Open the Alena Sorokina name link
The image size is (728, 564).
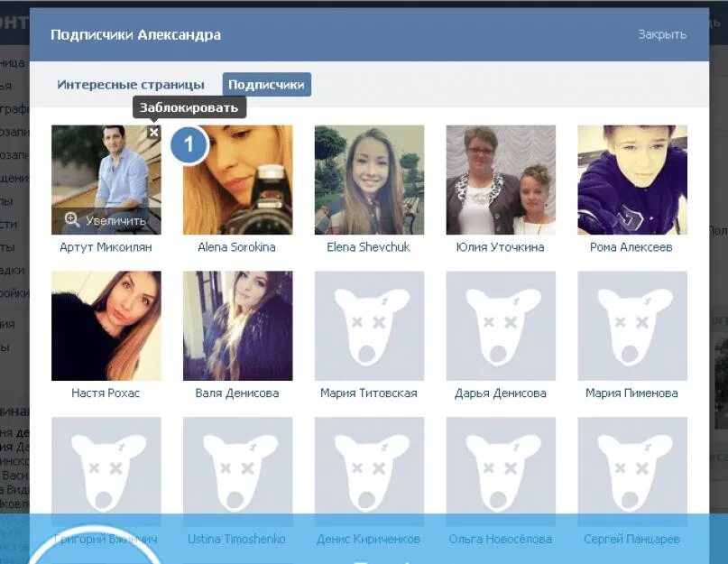pyautogui.click(x=236, y=247)
